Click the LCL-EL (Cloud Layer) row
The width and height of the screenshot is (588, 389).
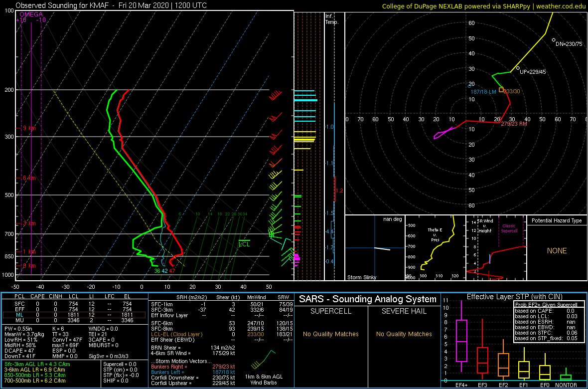click(221, 334)
